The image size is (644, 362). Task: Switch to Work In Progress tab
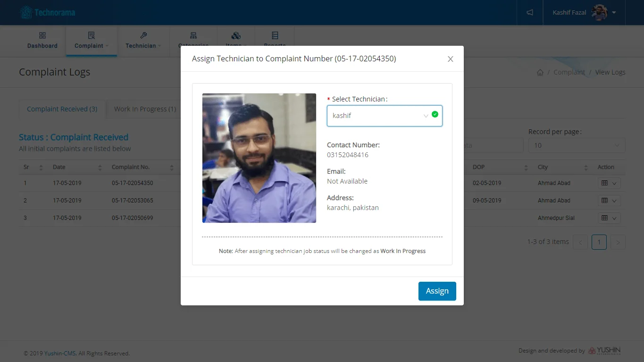coord(145,109)
